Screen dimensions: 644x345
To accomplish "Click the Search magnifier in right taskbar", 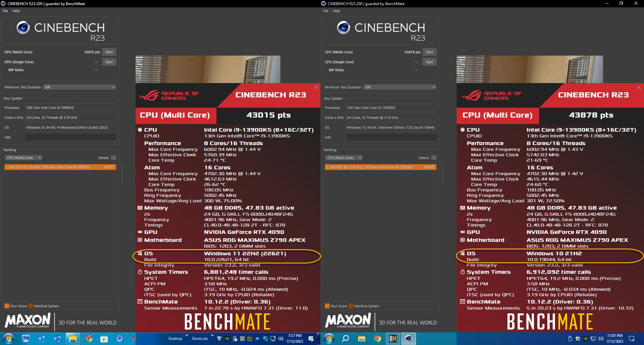I will (345, 339).
